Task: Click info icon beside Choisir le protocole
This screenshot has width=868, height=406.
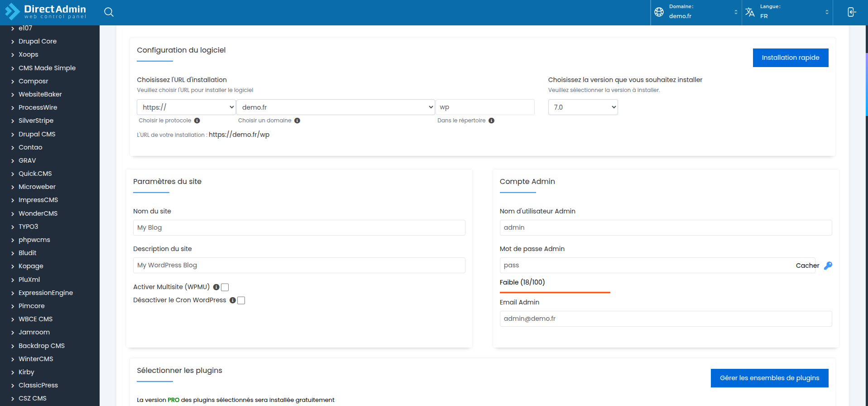Action: (x=197, y=121)
